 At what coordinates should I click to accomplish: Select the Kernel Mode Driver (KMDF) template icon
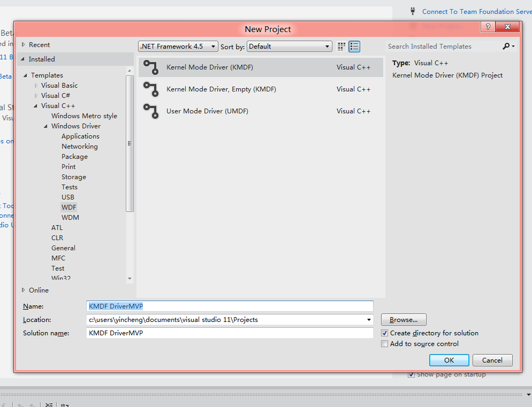tap(151, 67)
